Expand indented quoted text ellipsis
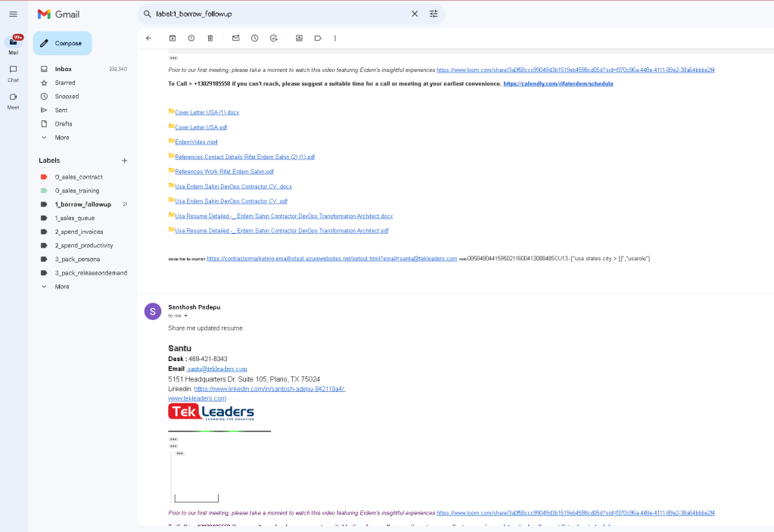The image size is (774, 532). tap(179, 453)
